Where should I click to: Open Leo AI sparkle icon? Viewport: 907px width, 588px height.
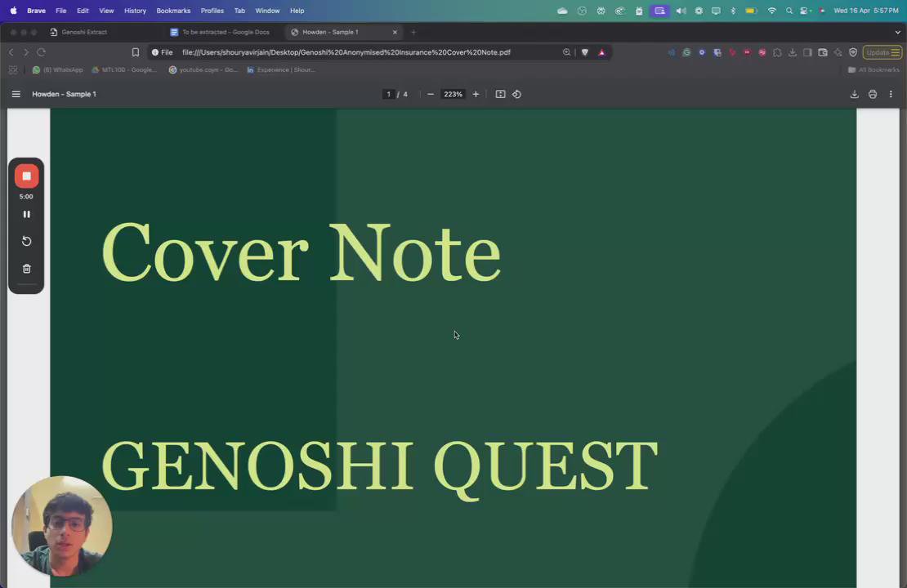(838, 52)
